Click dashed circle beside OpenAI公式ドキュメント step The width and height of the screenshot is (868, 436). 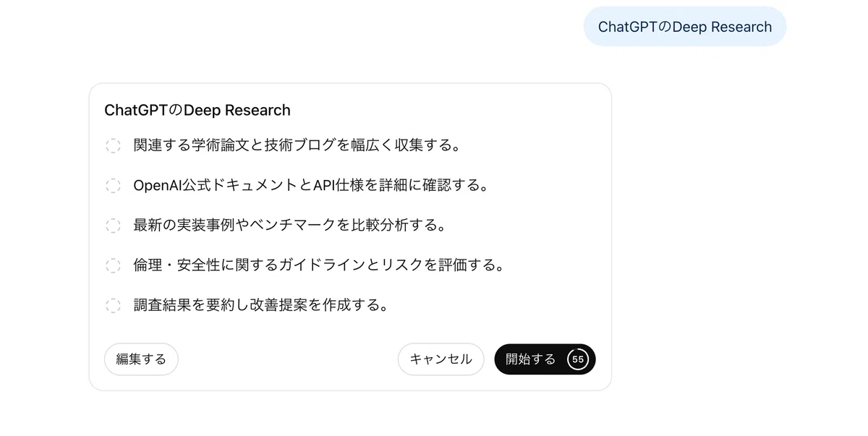coord(113,186)
